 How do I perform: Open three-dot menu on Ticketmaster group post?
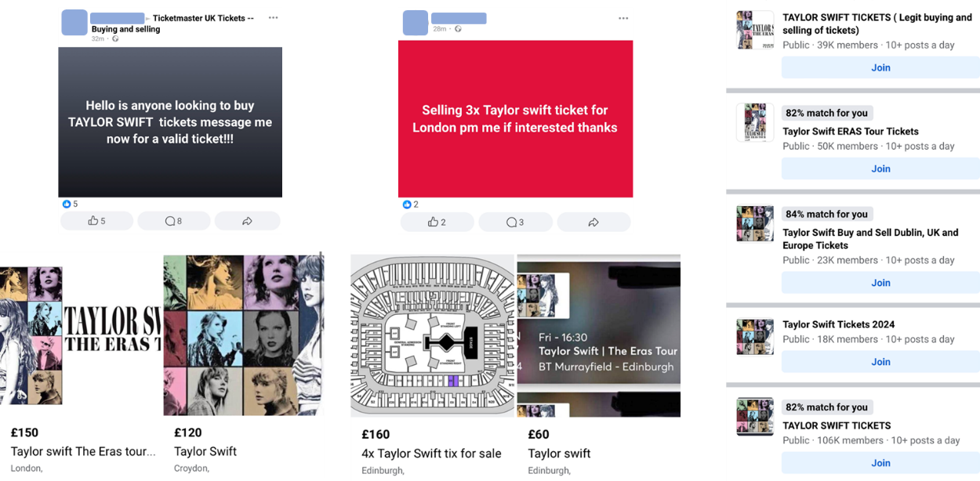[x=273, y=18]
